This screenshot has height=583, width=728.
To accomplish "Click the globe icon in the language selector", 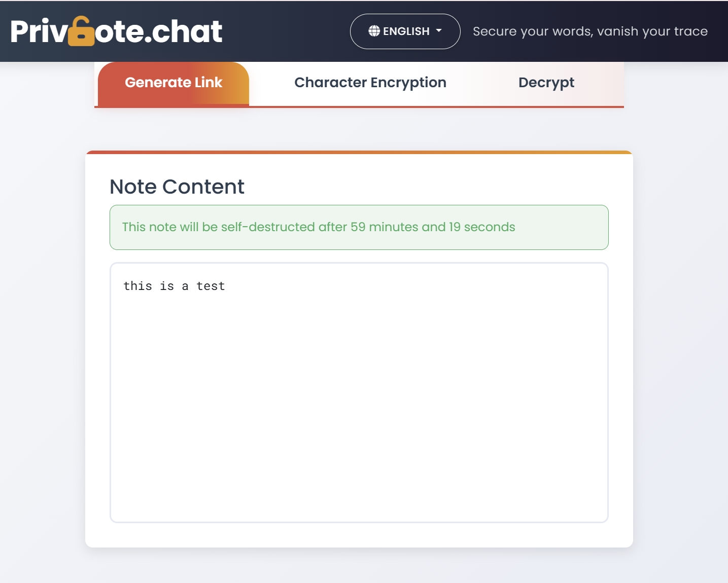I will 374,31.
